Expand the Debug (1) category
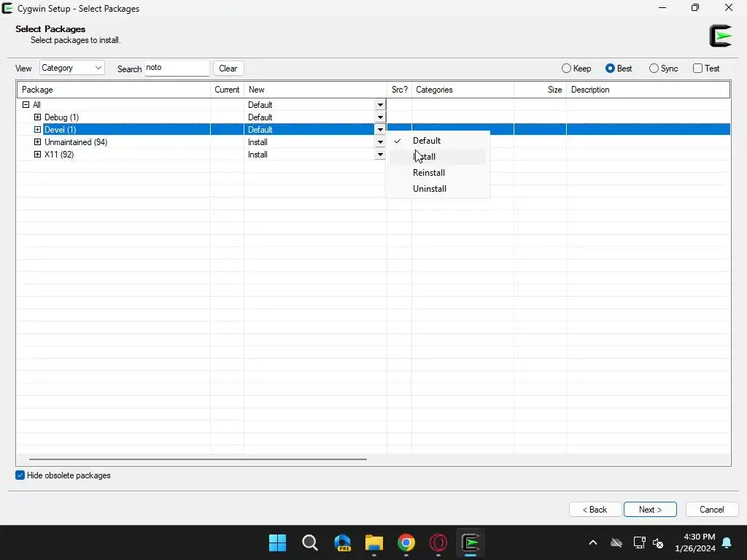The width and height of the screenshot is (747, 560). (38, 117)
